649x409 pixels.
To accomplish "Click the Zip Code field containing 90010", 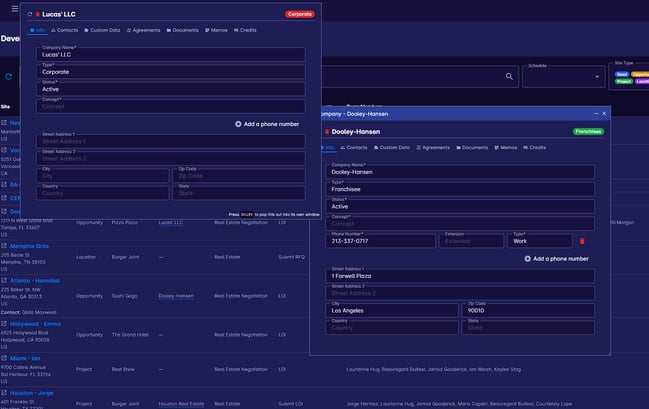I will pyautogui.click(x=527, y=311).
